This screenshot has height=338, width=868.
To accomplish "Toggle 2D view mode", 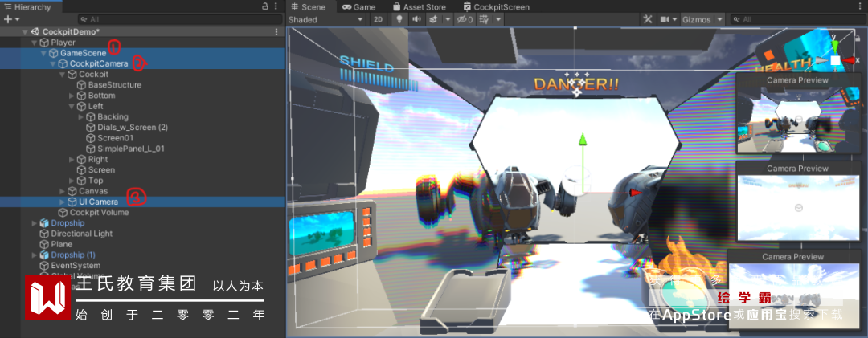I will coord(378,19).
